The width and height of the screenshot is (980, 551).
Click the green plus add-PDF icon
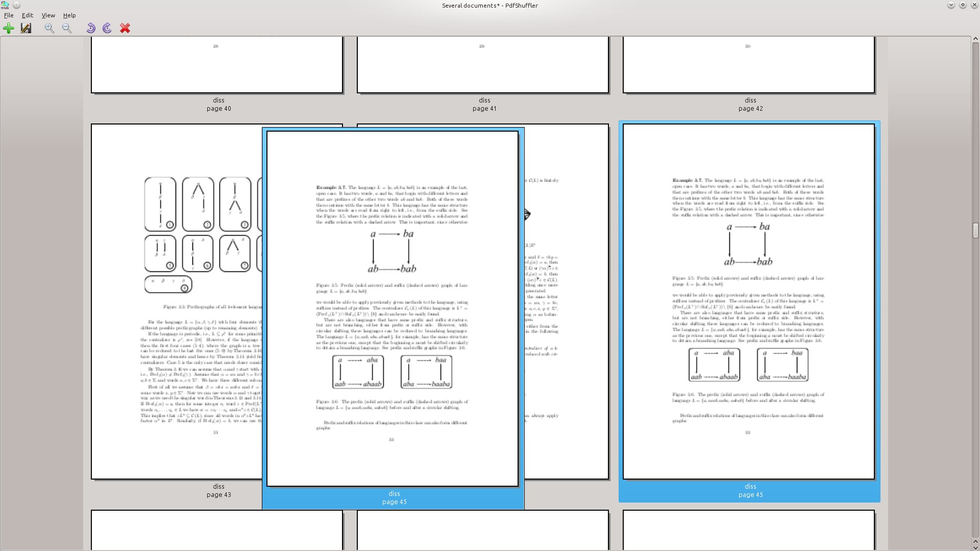click(9, 28)
